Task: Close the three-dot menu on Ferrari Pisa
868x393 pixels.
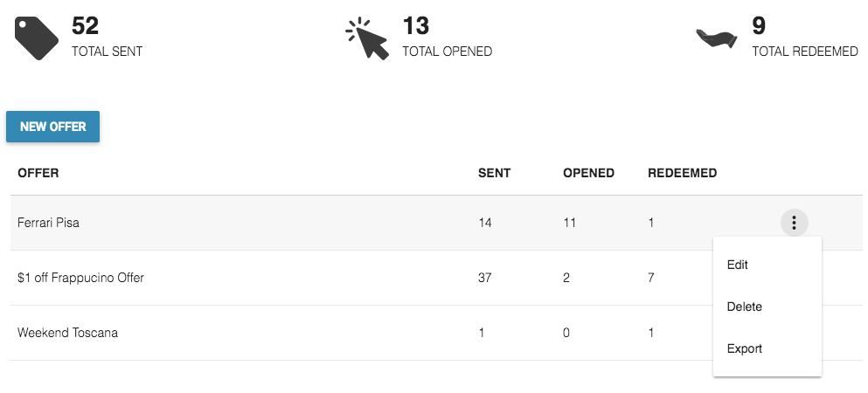Action: (795, 223)
